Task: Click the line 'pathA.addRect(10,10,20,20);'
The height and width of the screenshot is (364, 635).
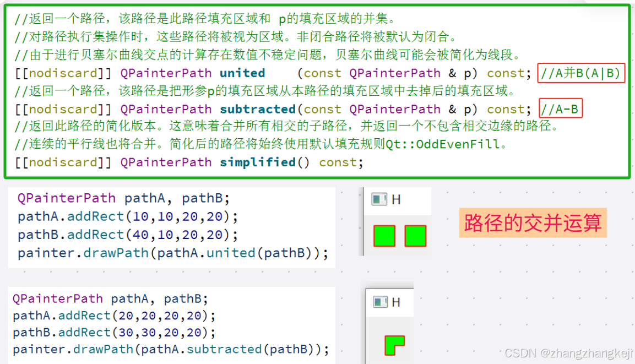Action: point(128,216)
